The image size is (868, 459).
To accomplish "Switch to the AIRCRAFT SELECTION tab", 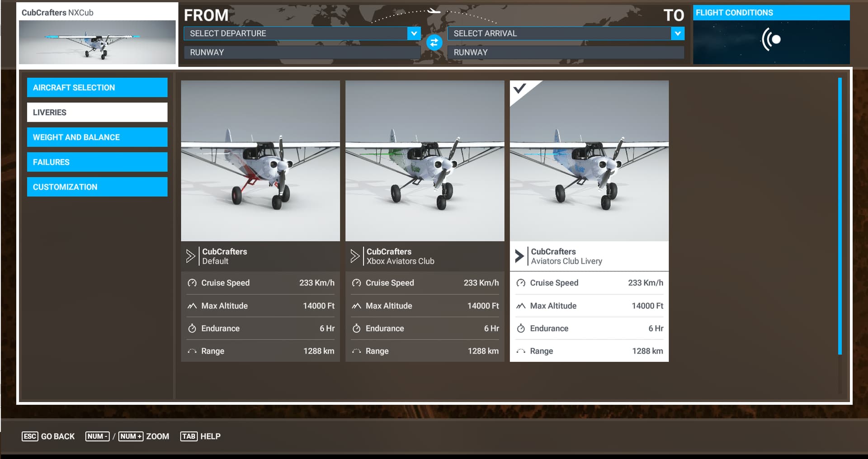I will (x=97, y=87).
